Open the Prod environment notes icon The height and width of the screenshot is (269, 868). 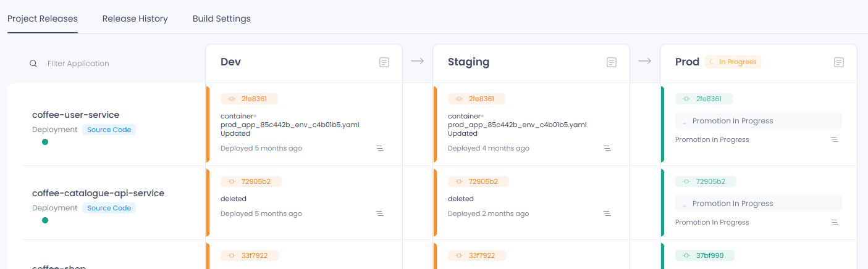click(839, 62)
